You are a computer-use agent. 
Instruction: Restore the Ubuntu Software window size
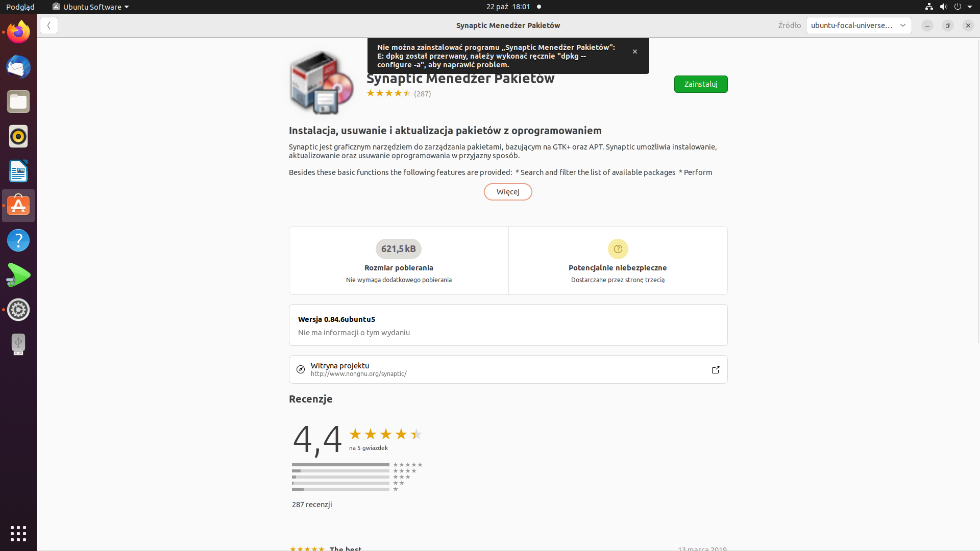pos(948,26)
